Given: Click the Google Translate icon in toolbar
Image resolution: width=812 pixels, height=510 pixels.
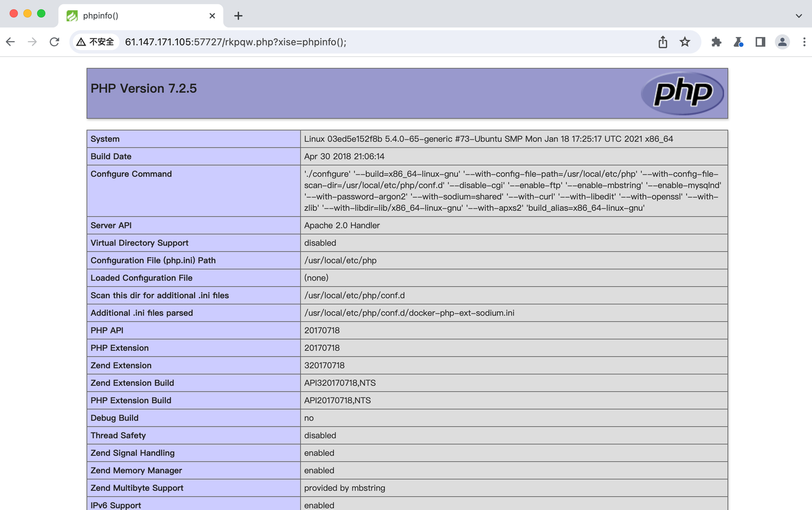Looking at the screenshot, I should point(738,41).
